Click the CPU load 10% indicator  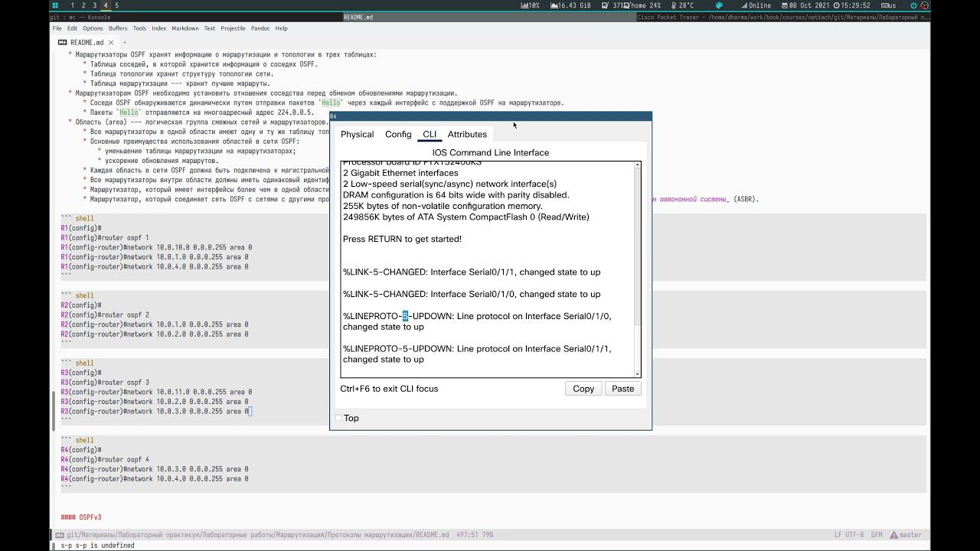click(530, 5)
